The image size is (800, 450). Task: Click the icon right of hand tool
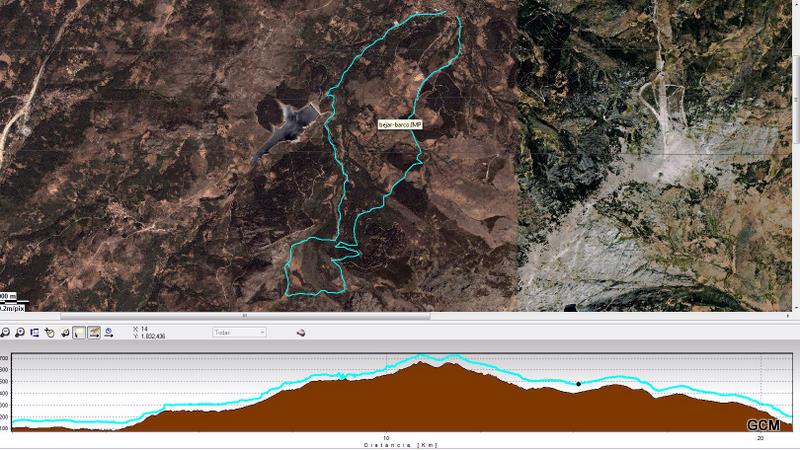[x=65, y=332]
